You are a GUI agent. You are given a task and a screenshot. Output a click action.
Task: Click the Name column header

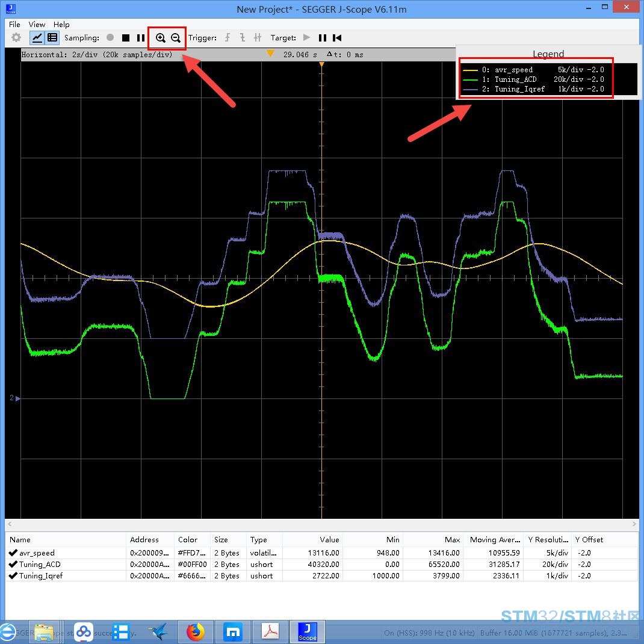[66, 540]
